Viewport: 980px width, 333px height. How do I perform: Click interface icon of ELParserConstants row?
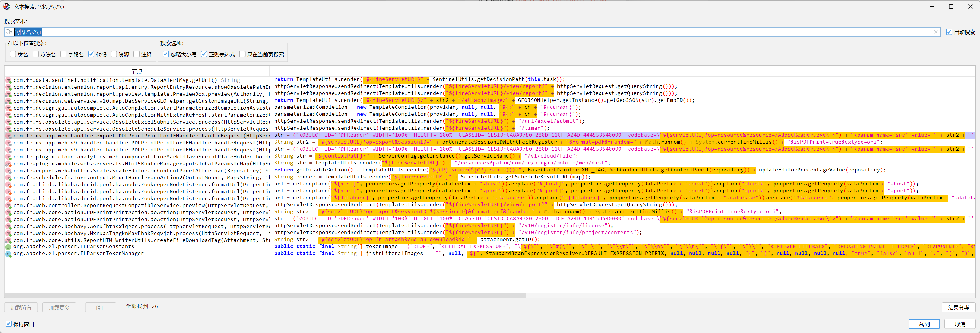(8, 247)
